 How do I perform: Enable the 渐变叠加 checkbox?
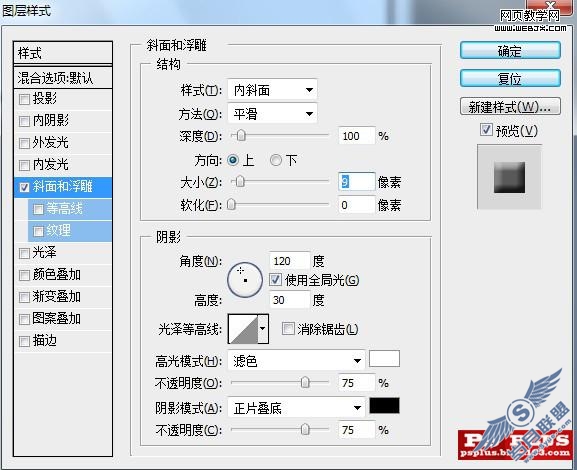point(24,297)
